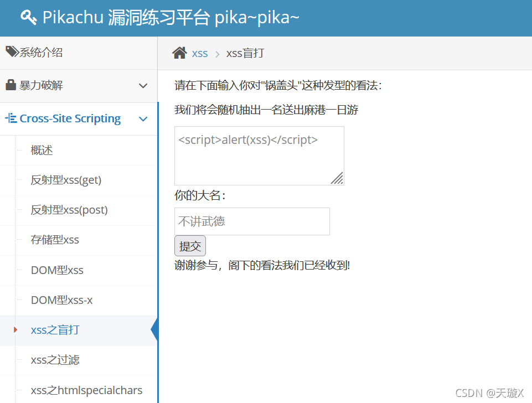Click the orange arrow marker beside xss之盲打

pyautogui.click(x=16, y=330)
